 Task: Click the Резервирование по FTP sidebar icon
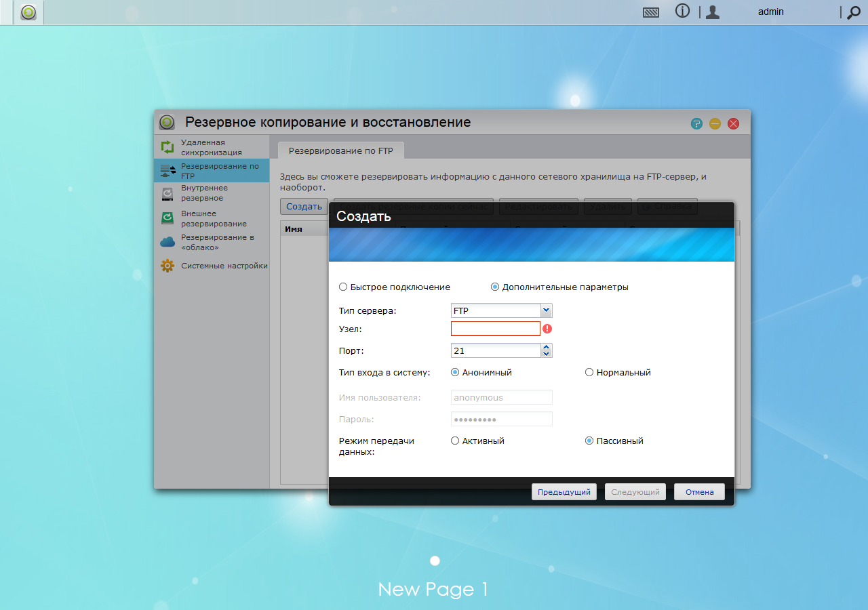(167, 171)
